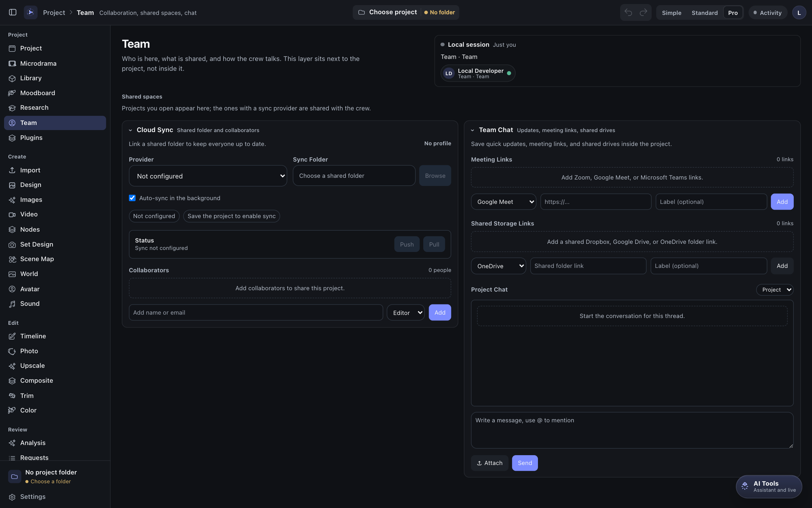Image resolution: width=812 pixels, height=508 pixels.
Task: Click the Send message button
Action: [525, 463]
